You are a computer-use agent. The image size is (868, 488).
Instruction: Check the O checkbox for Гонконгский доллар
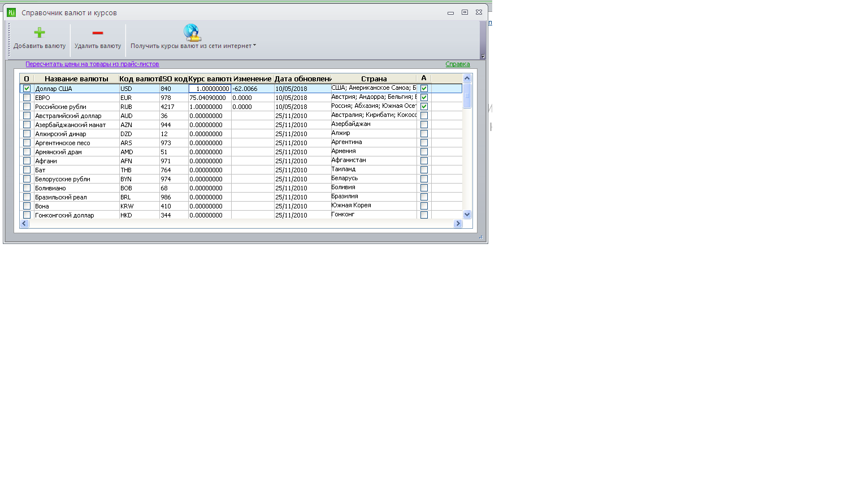27,215
